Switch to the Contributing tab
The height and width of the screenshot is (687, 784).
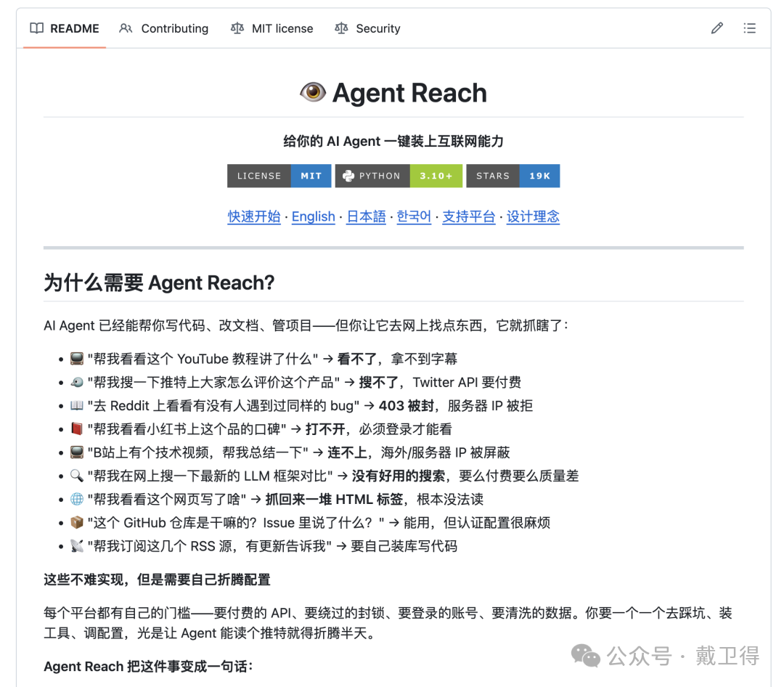(x=163, y=28)
